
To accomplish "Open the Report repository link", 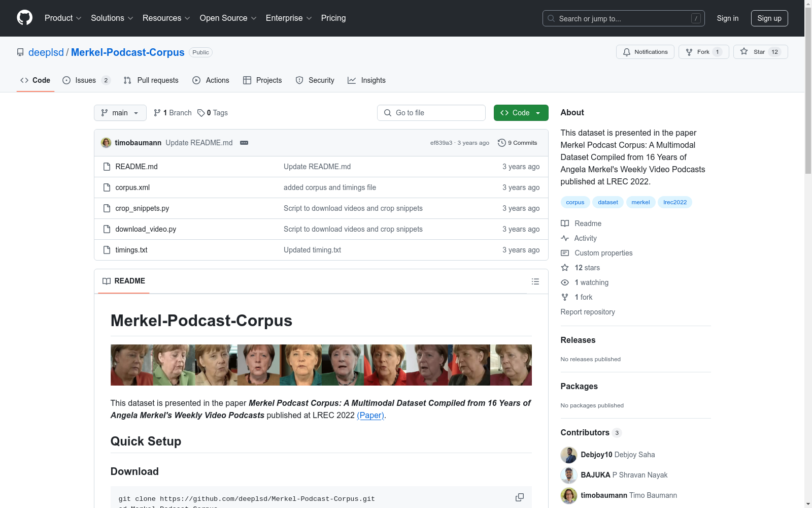I will [x=588, y=312].
